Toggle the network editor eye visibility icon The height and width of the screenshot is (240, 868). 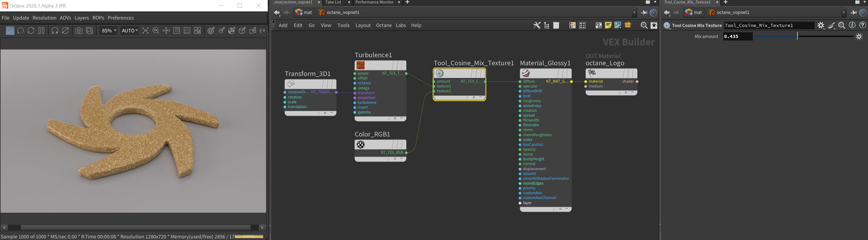[x=654, y=25]
